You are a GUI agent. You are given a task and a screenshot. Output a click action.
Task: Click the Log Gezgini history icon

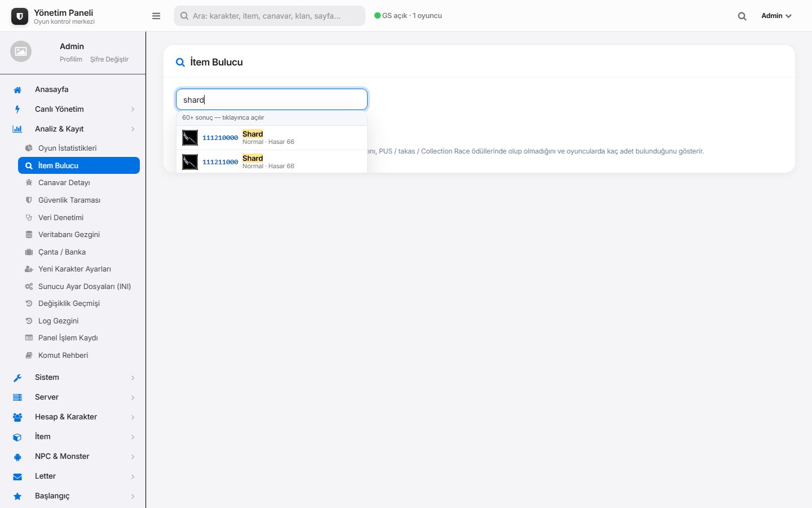29,321
